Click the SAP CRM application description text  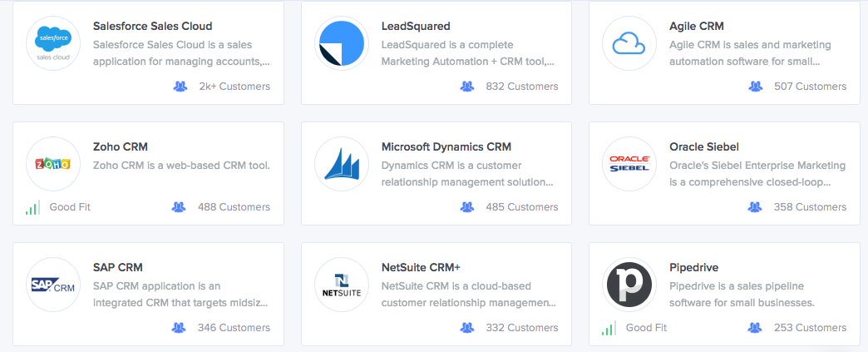click(x=181, y=295)
